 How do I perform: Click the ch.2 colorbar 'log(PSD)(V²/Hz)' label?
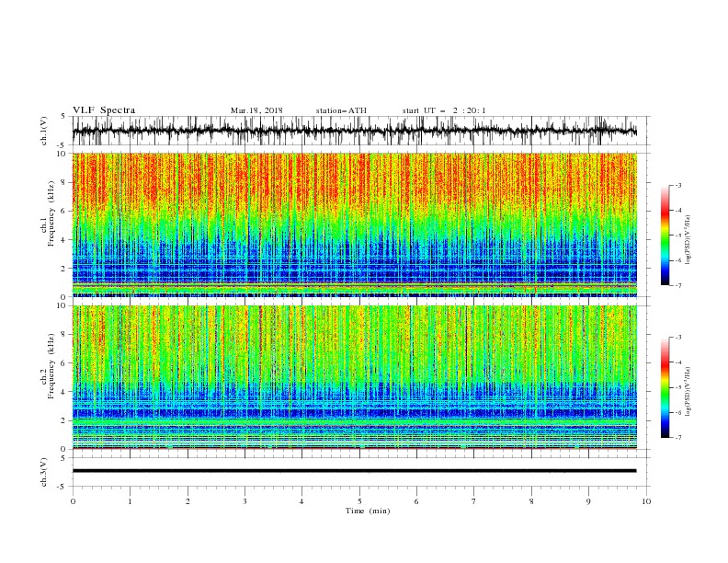click(688, 391)
